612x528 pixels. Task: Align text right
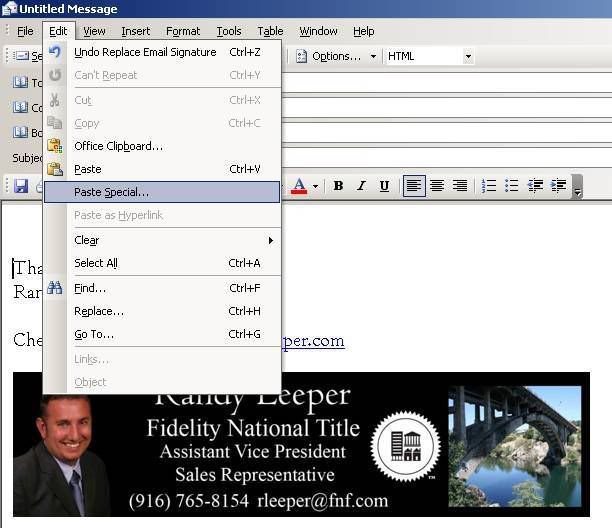pos(460,186)
